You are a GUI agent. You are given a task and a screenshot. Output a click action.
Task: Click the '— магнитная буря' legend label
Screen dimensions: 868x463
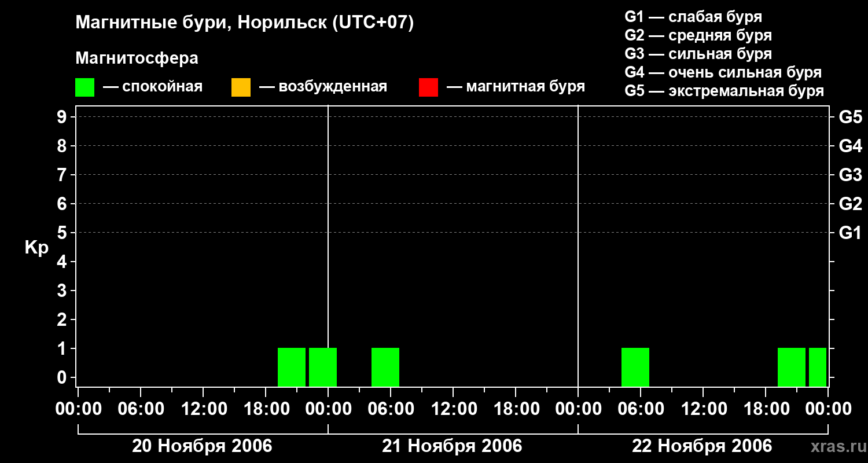tap(516, 87)
